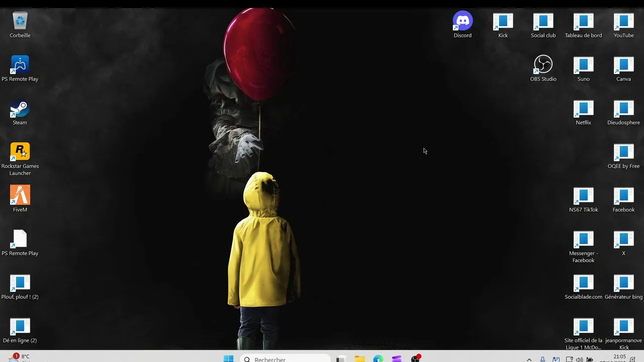Open the Plouf, plouf ! (2) shortcut

click(20, 287)
